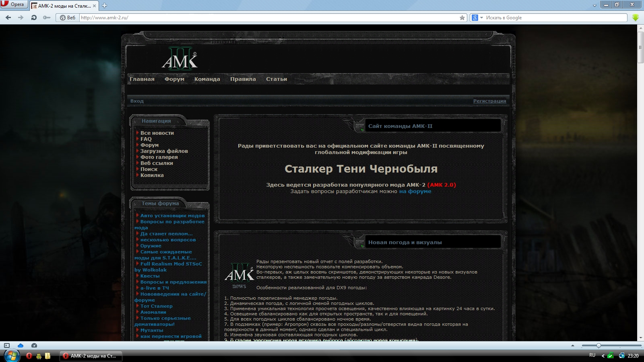Click the Искать в Google search field
Image resolution: width=644 pixels, height=362 pixels.
point(555,18)
